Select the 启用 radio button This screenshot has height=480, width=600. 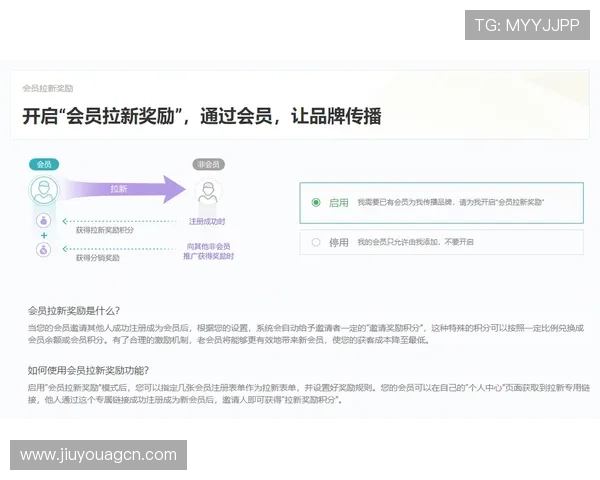pos(316,202)
